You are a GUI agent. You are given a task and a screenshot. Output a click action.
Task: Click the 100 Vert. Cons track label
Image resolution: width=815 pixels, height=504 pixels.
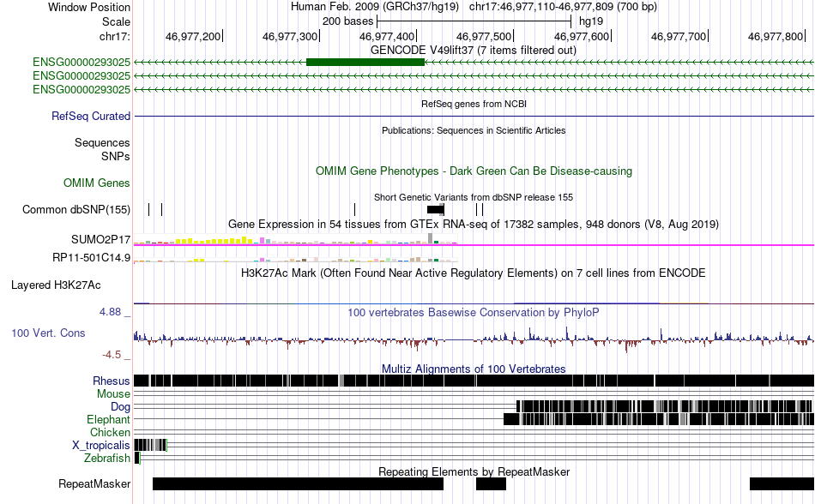click(48, 333)
